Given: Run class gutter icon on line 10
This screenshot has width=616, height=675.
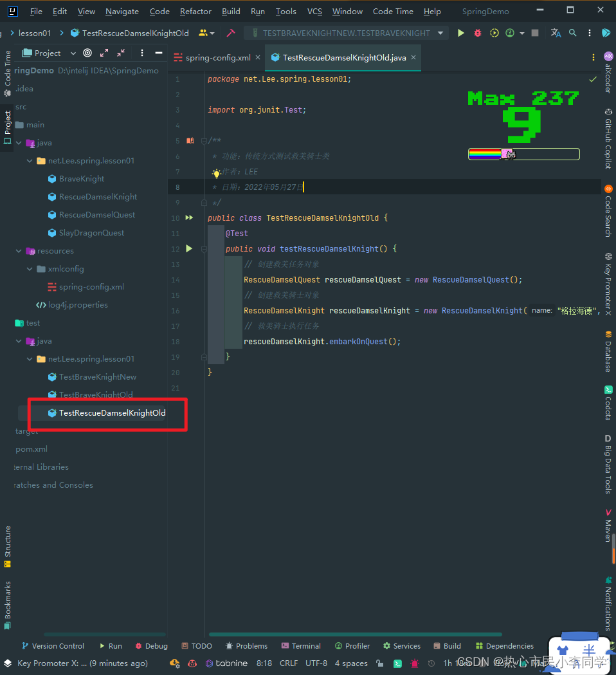Looking at the screenshot, I should [189, 218].
